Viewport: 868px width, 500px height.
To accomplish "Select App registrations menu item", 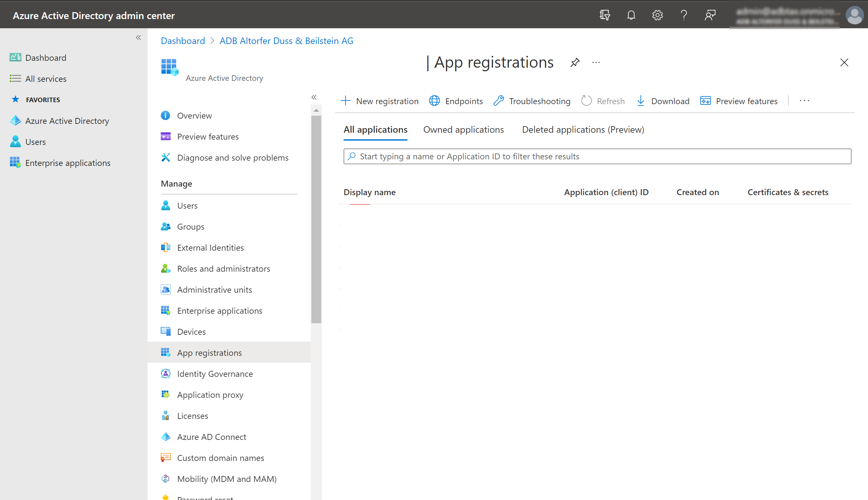I will 229,353.
